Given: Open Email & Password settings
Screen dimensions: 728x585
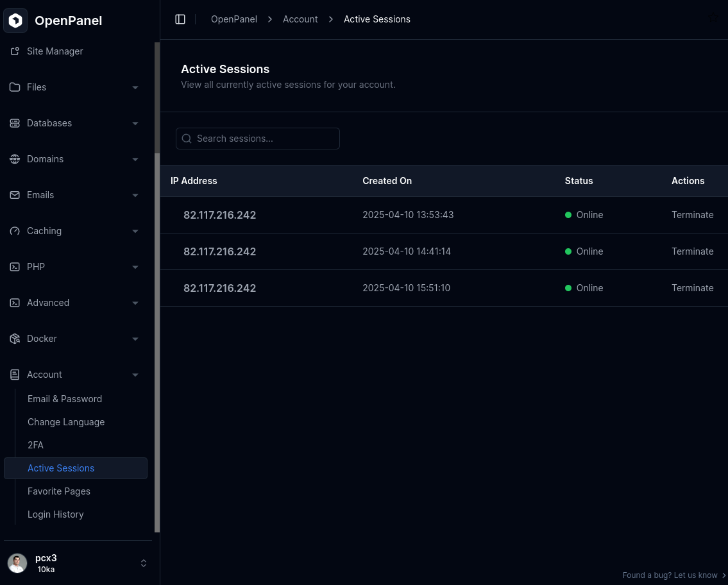Looking at the screenshot, I should [65, 399].
